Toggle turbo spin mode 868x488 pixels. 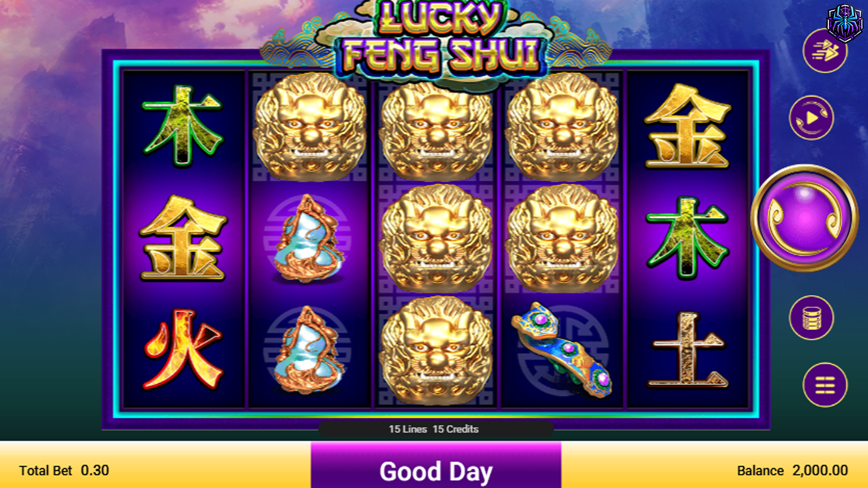tap(825, 51)
